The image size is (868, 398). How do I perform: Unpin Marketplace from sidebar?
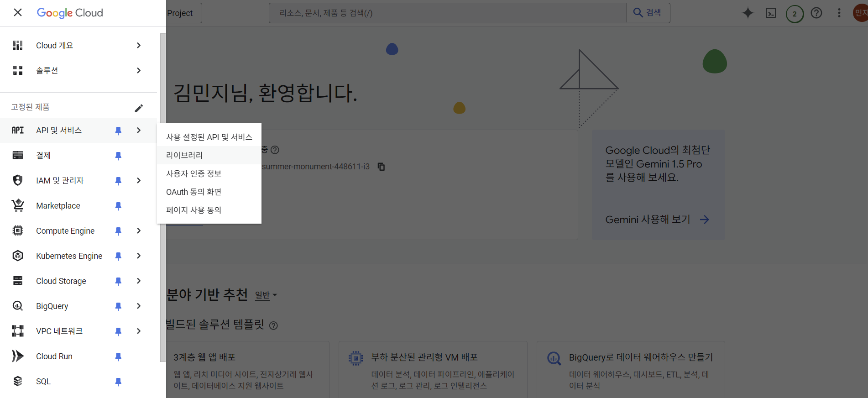(x=118, y=206)
